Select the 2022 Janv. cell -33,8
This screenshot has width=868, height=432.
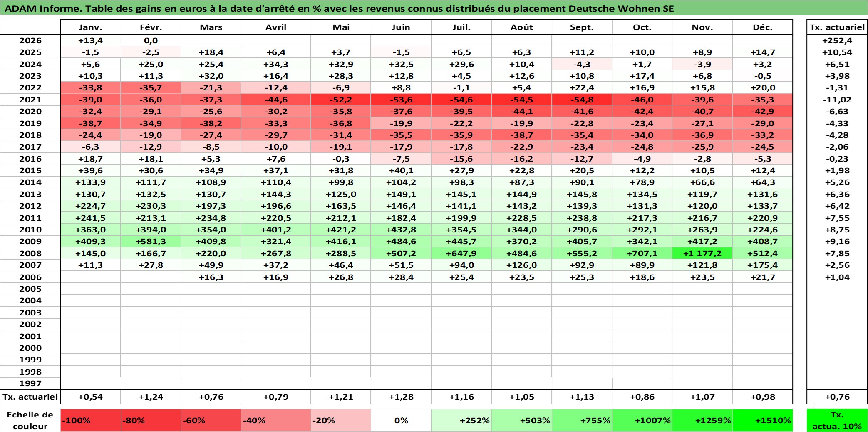pos(90,87)
